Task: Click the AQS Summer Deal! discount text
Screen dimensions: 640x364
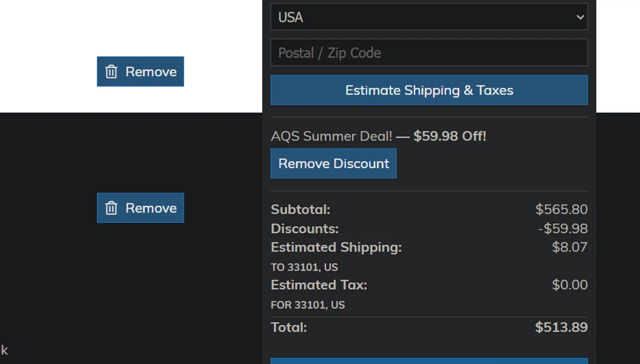Action: [x=332, y=136]
